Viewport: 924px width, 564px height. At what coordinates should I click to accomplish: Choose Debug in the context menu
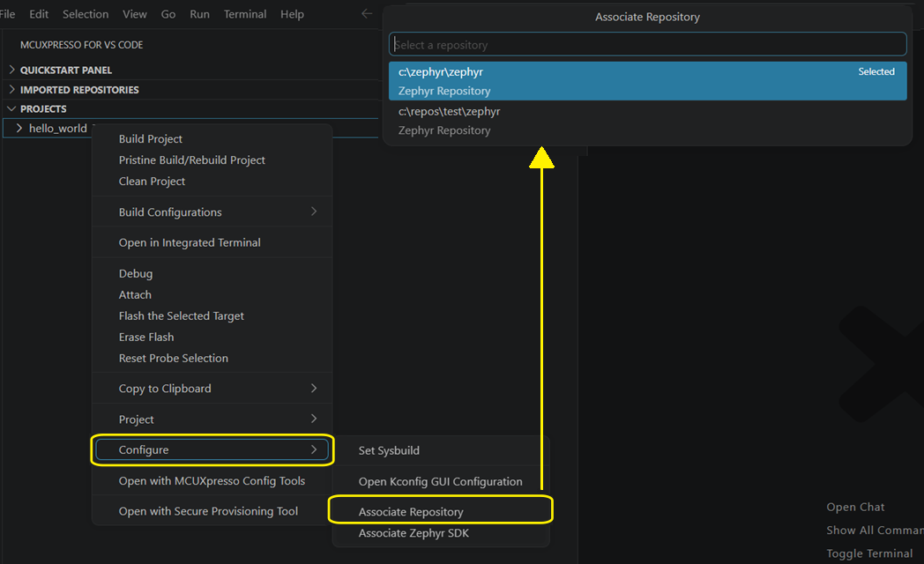tap(212, 274)
